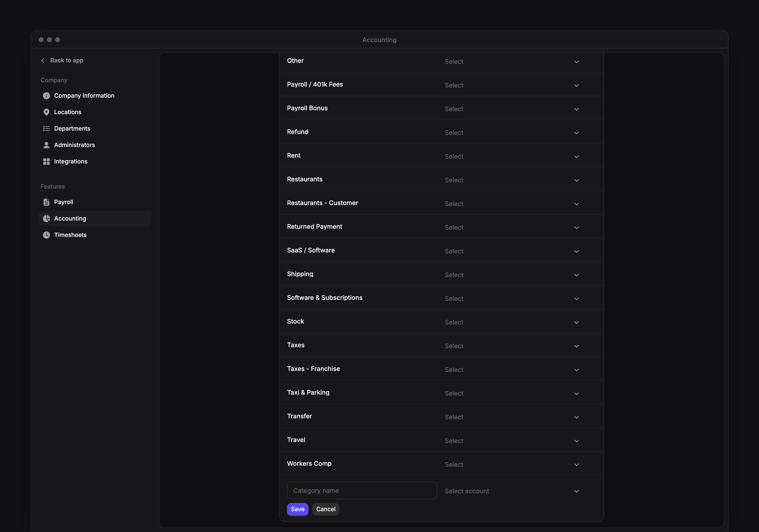Expand the Restaurants - Customer chevron
This screenshot has height=532, width=759.
577,204
